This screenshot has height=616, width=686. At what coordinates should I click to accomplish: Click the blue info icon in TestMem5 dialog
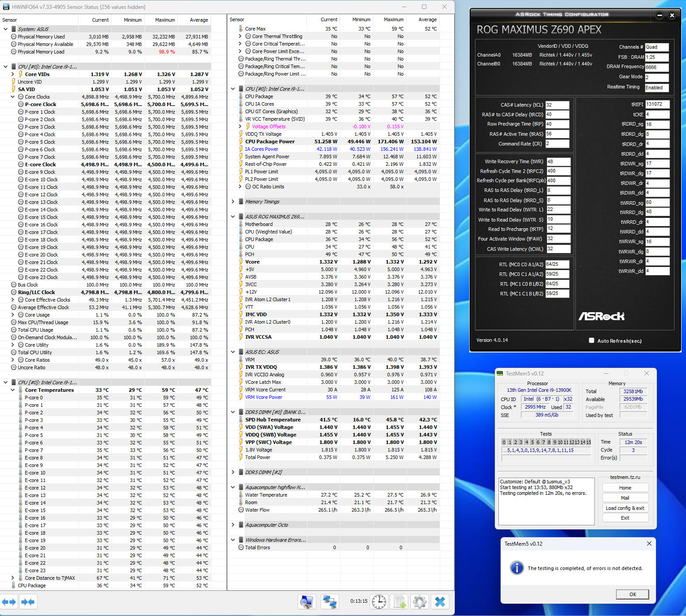pos(517,568)
